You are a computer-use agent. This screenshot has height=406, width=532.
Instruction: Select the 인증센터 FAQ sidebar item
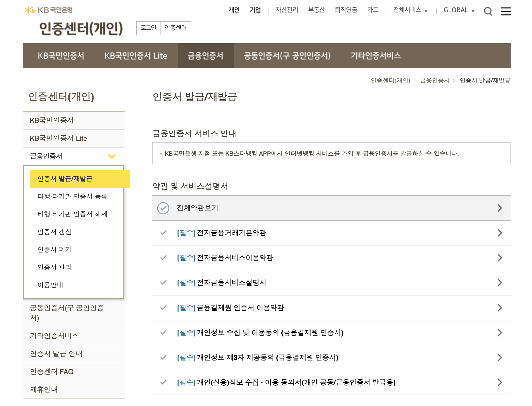[52, 372]
